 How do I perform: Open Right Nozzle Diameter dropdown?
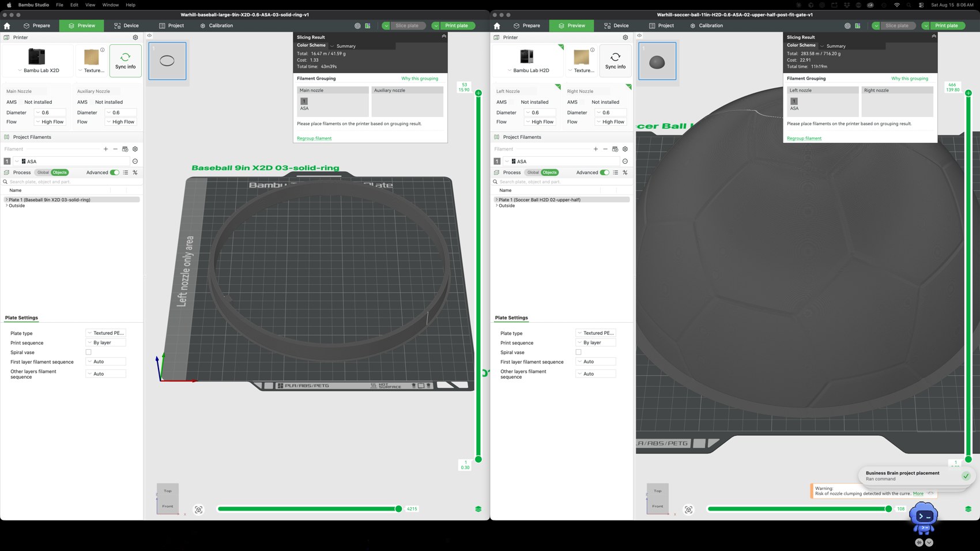(611, 112)
